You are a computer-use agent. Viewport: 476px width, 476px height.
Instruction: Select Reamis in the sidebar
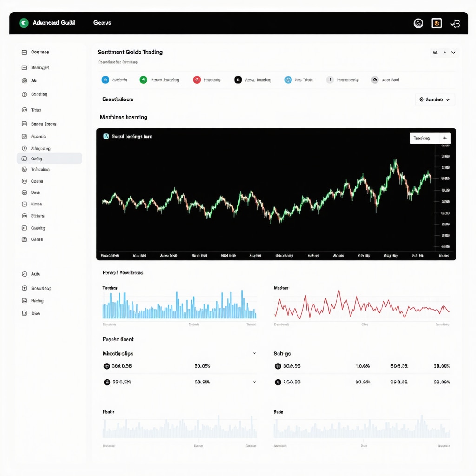tap(38, 137)
